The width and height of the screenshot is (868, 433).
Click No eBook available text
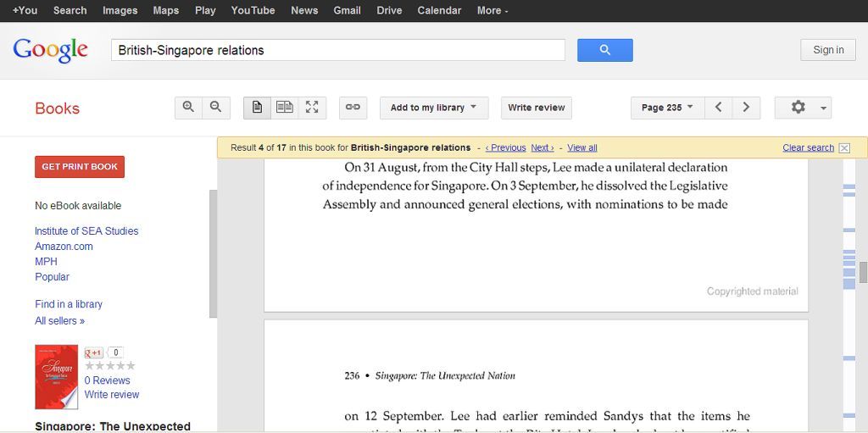point(78,206)
